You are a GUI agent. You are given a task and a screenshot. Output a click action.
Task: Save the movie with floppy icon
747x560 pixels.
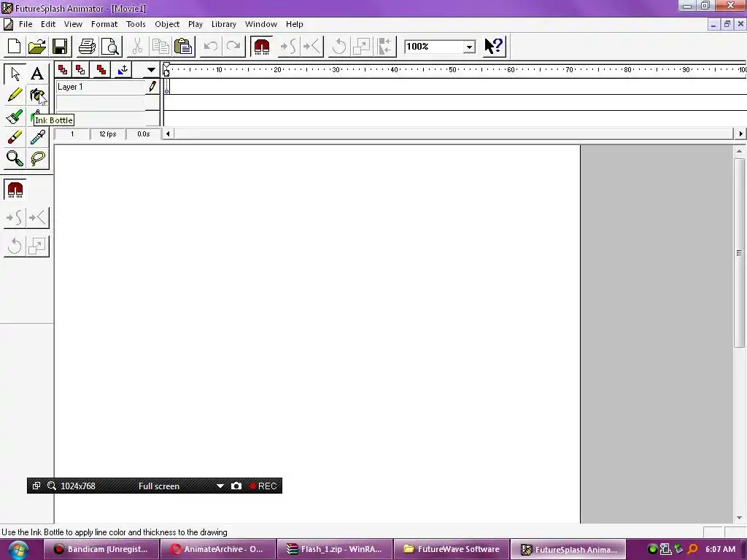point(60,46)
